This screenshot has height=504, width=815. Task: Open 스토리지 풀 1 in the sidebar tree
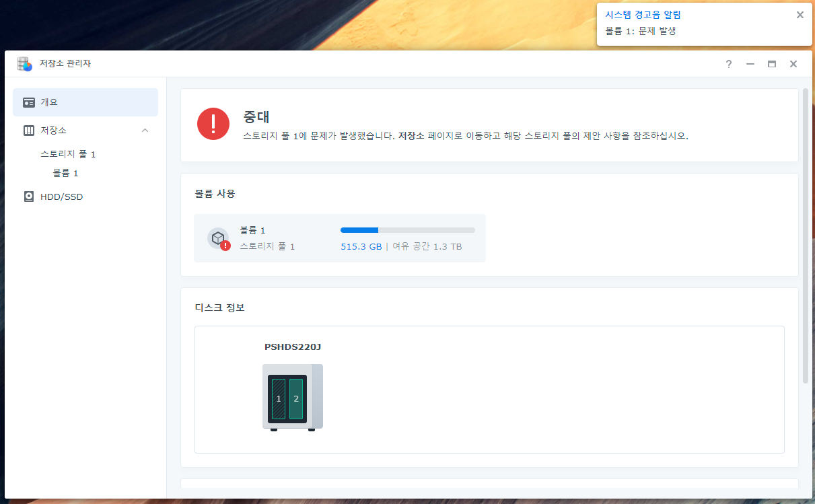click(x=68, y=154)
